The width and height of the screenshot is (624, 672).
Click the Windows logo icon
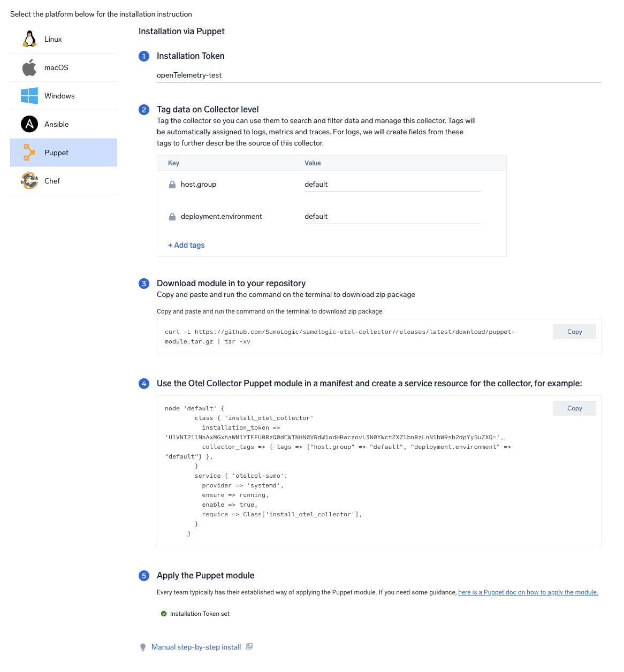[x=29, y=96]
